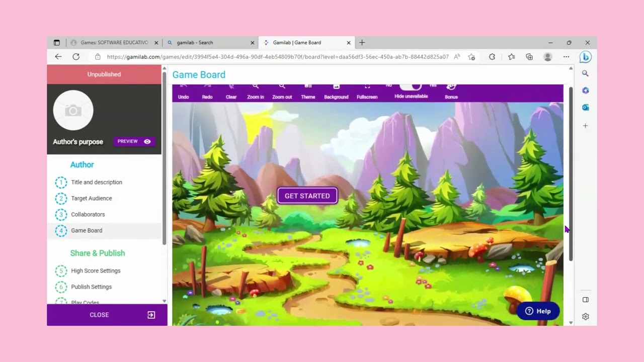Open Title and description step
Image resolution: width=644 pixels, height=362 pixels.
[97, 183]
